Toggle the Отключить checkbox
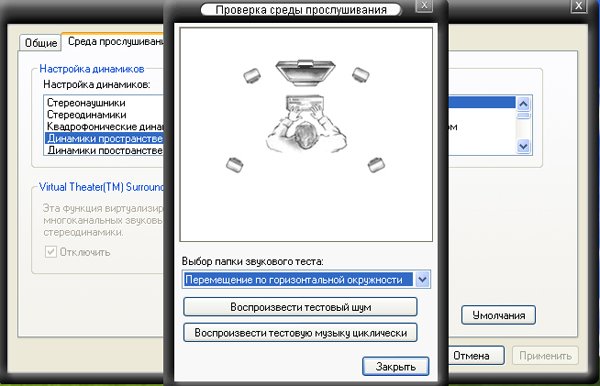Viewport: 600px width, 386px height. 51,252
